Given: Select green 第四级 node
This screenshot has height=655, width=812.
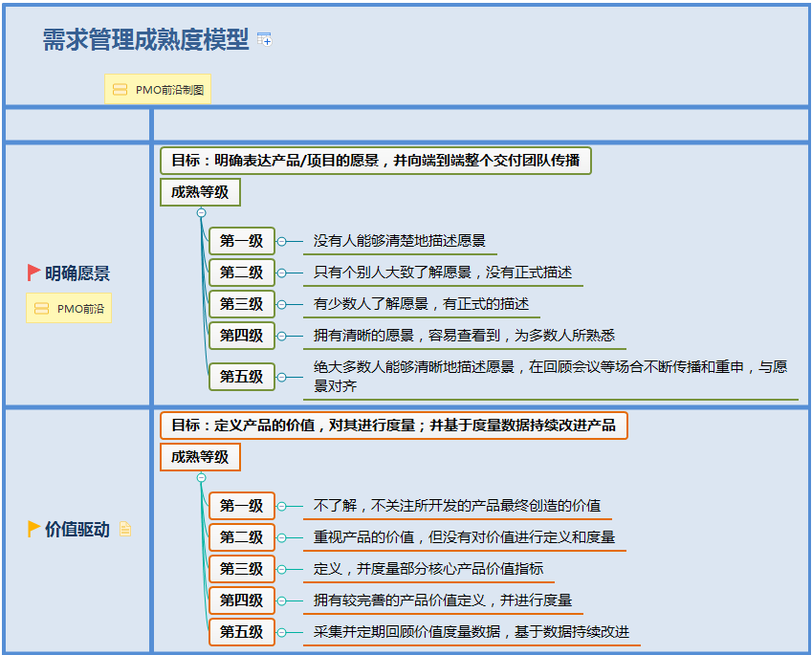Looking at the screenshot, I should pyautogui.click(x=241, y=336).
